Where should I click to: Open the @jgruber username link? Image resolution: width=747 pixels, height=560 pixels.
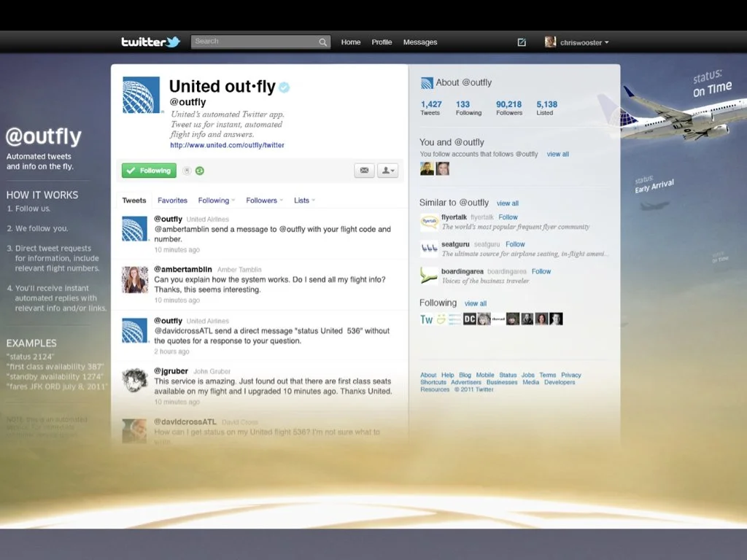171,371
